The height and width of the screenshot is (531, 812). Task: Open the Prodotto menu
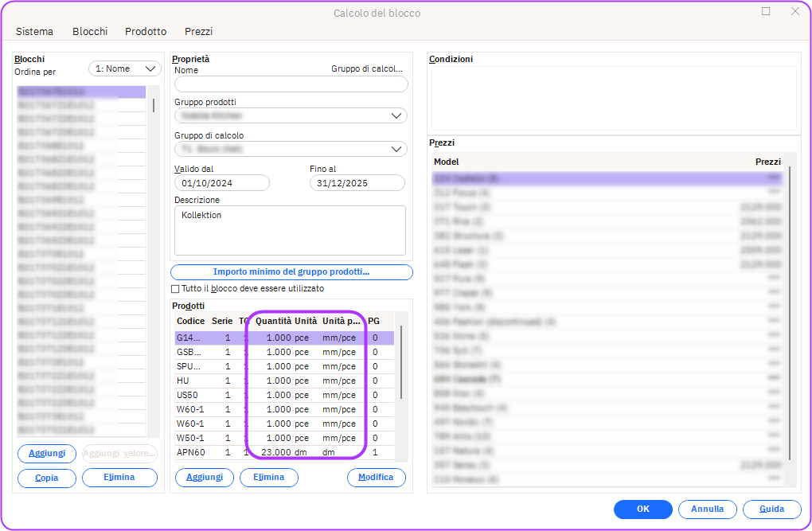pyautogui.click(x=146, y=32)
